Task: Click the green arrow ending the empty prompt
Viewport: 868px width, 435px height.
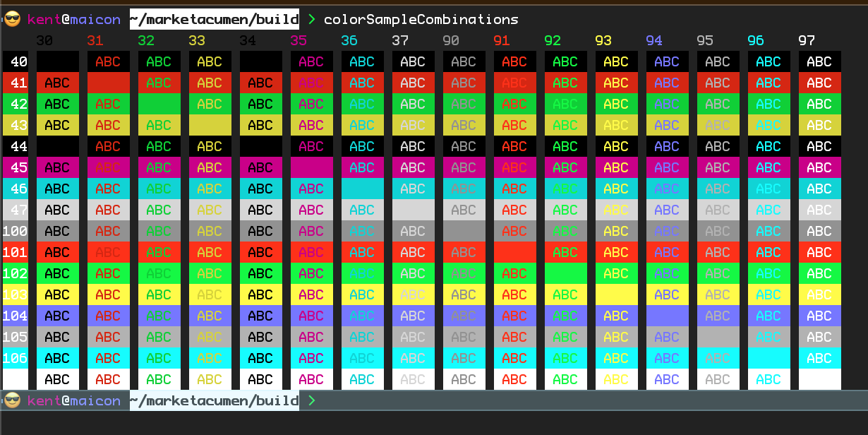Action: point(312,400)
